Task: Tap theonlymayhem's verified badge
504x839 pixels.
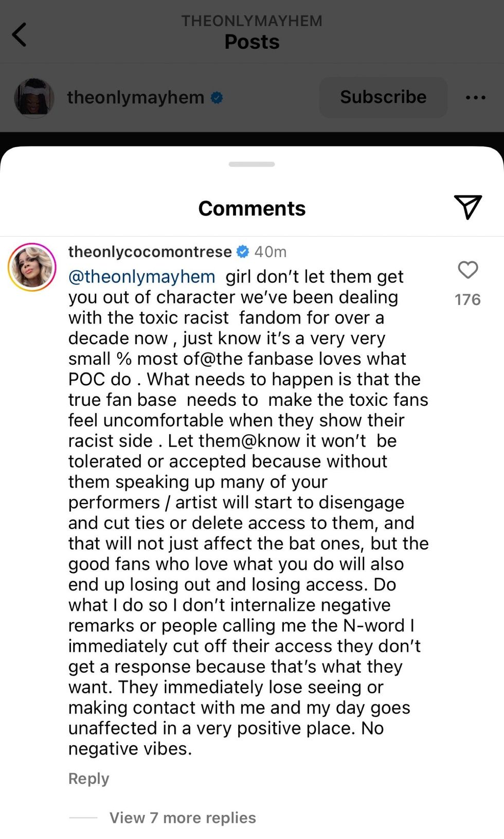Action: coord(217,97)
